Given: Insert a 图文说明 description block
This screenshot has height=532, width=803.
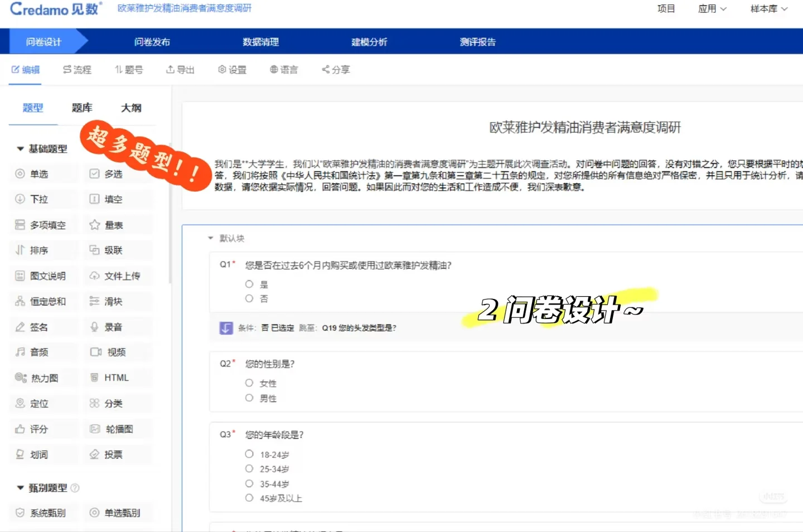Looking at the screenshot, I should click(x=43, y=276).
